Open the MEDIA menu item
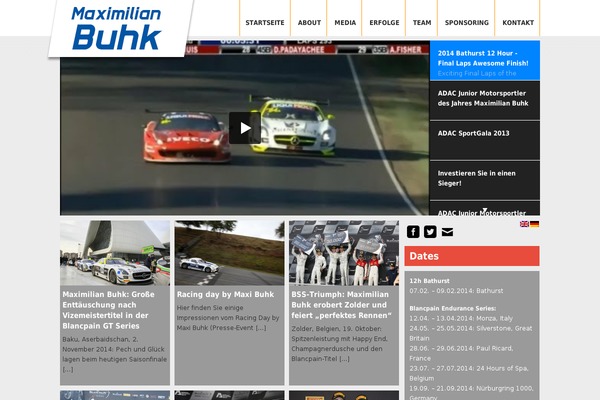The image size is (600, 400). 345,23
